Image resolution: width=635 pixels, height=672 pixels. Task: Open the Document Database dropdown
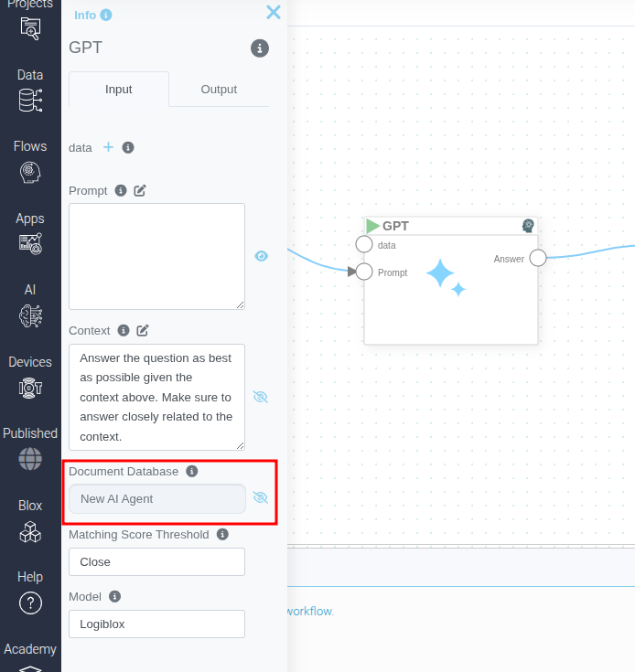[x=156, y=498]
